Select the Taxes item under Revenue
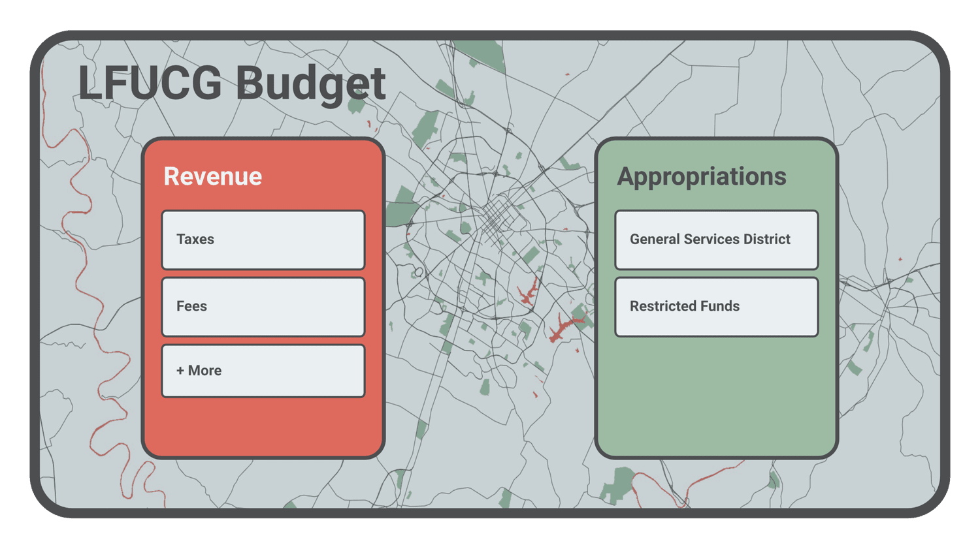 263,240
